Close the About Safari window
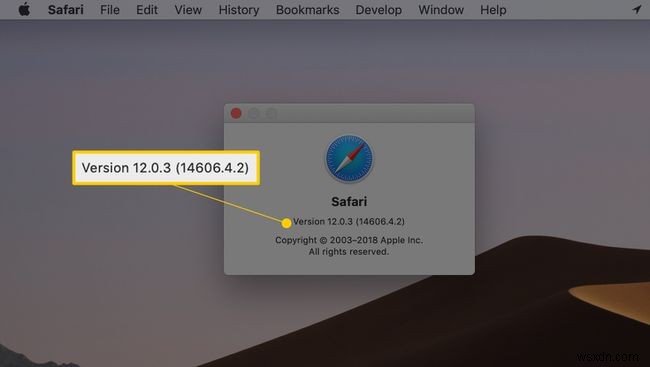The width and height of the screenshot is (650, 367). 236,113
